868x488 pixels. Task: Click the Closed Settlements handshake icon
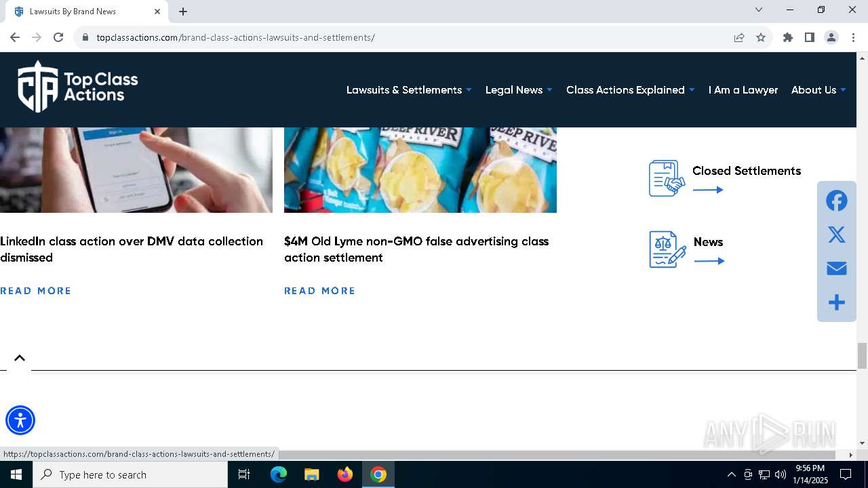[667, 178]
